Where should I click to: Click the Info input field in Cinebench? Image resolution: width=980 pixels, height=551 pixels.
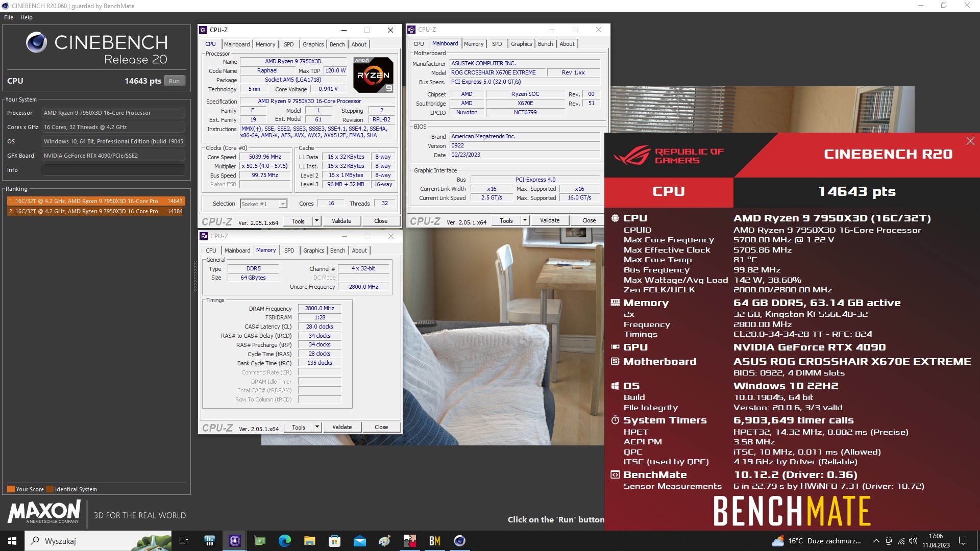pos(113,170)
